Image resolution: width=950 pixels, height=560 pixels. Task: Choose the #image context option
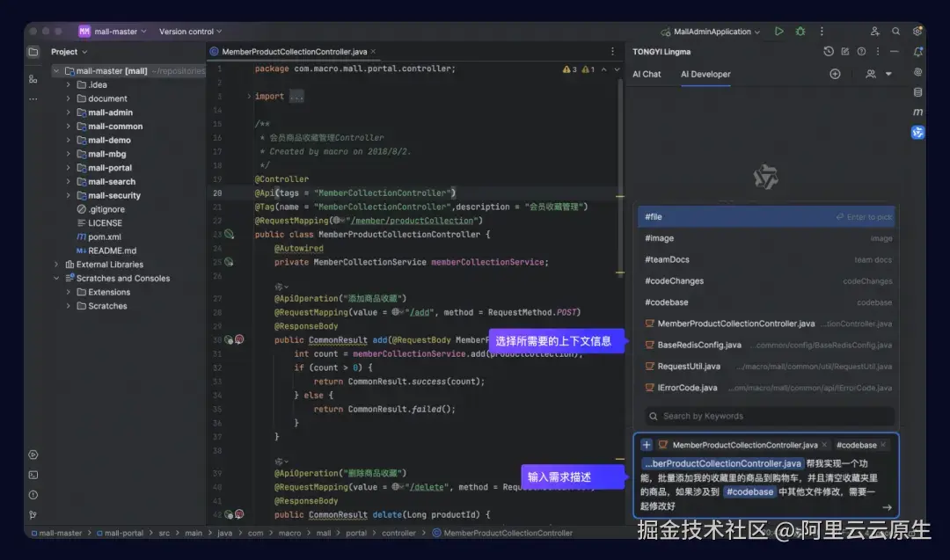click(x=766, y=238)
